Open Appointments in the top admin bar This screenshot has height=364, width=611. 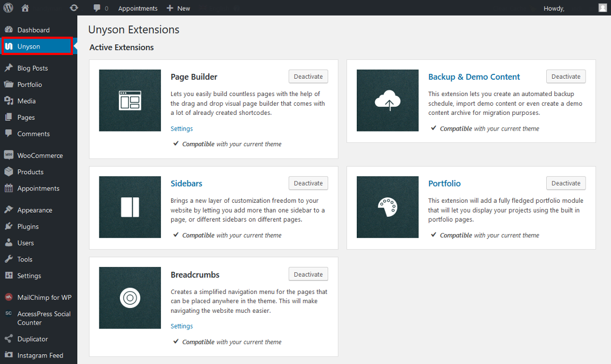[138, 8]
